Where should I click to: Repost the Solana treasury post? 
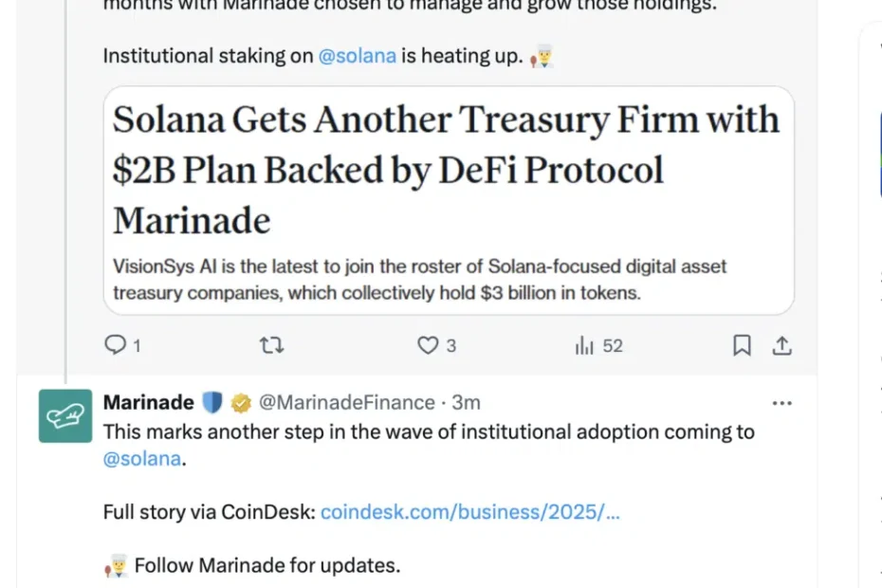(x=272, y=346)
